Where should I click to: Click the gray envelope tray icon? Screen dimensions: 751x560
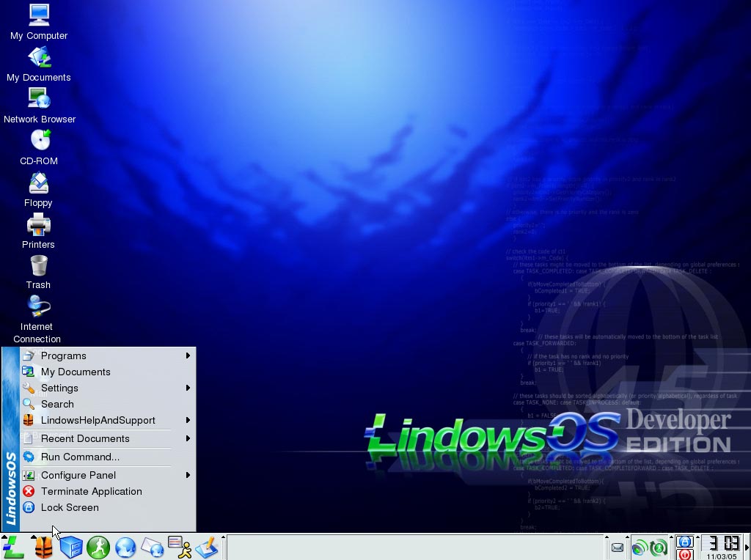(x=618, y=548)
